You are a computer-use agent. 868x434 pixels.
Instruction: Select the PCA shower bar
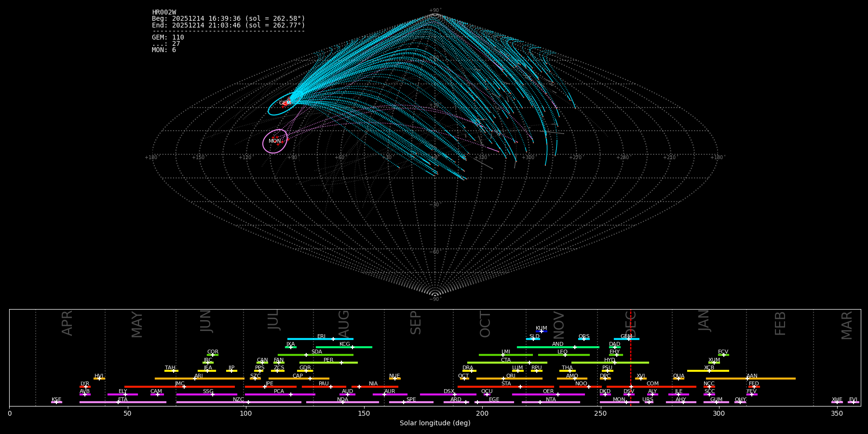click(x=280, y=394)
